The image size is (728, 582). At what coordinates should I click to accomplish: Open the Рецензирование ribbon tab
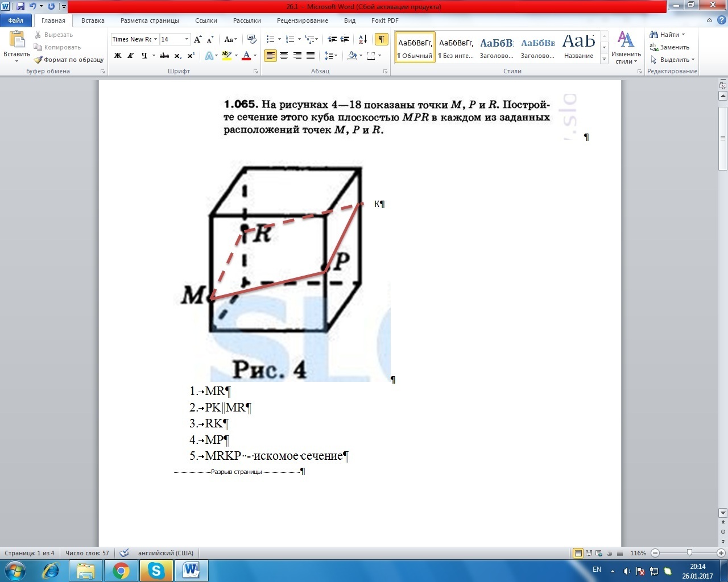[x=302, y=20]
